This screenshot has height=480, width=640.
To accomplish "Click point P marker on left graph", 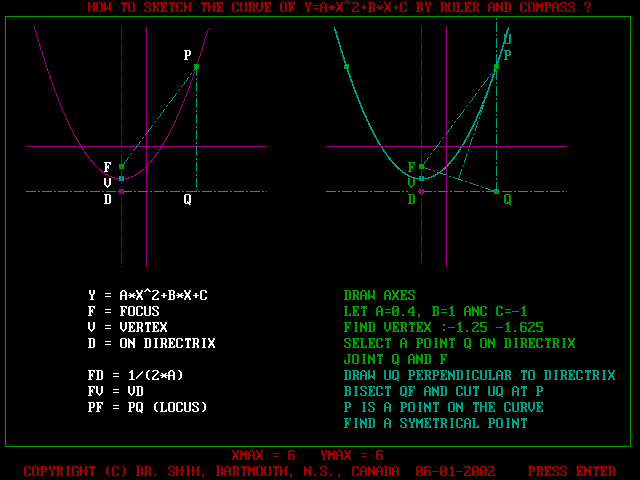I will (x=196, y=67).
